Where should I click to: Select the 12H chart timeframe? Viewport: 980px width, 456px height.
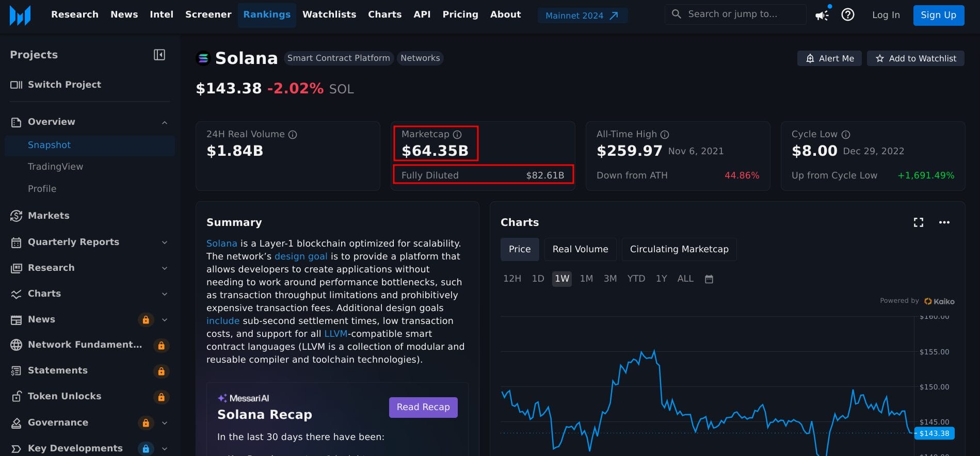pyautogui.click(x=512, y=279)
